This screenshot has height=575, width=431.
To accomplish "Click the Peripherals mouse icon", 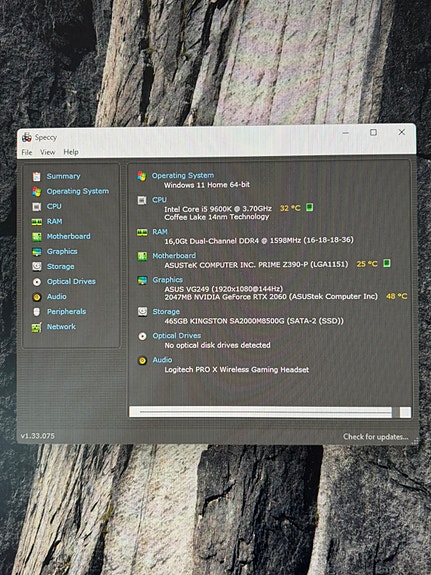I will pos(36,312).
